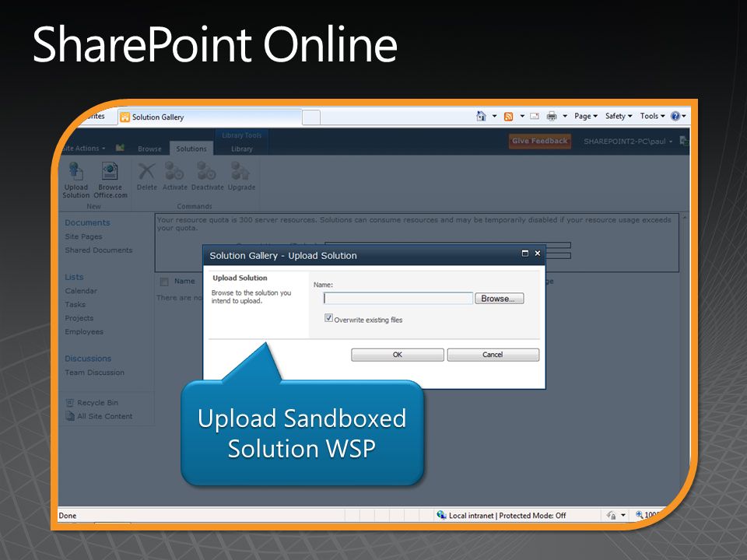This screenshot has height=560, width=747.
Task: Open the Safety dropdown menu
Action: 619,116
